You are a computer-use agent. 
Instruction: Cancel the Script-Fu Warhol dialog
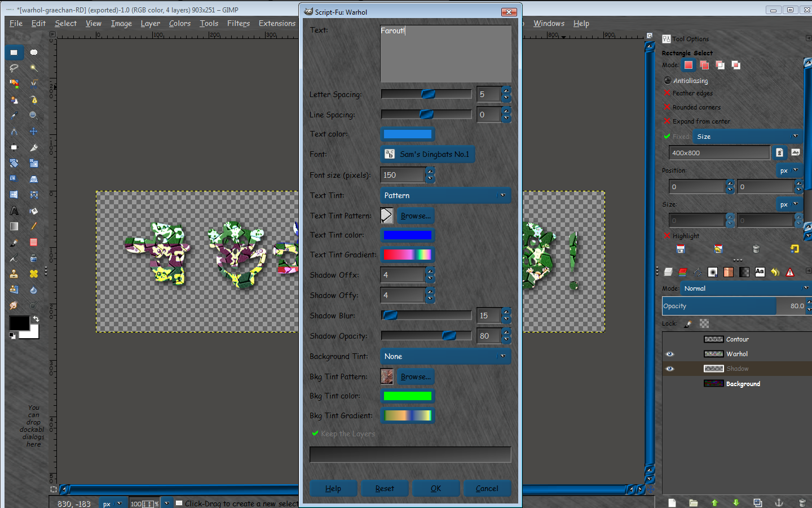pos(487,488)
